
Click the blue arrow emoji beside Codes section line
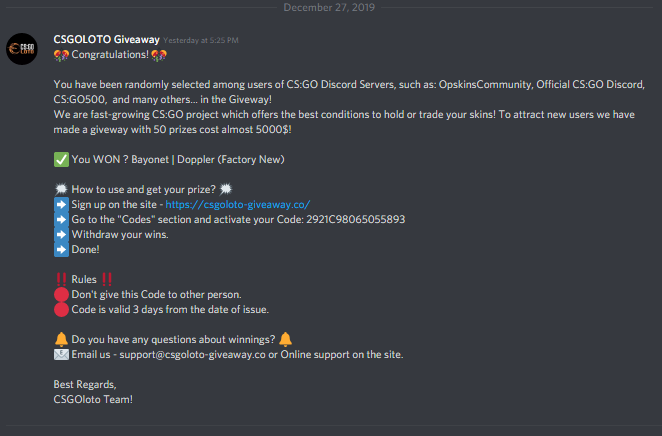[x=61, y=219]
